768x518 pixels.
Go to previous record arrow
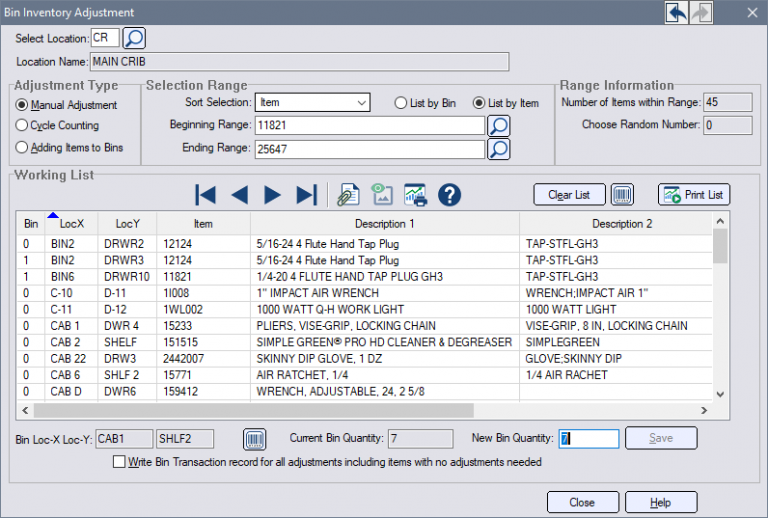[240, 195]
